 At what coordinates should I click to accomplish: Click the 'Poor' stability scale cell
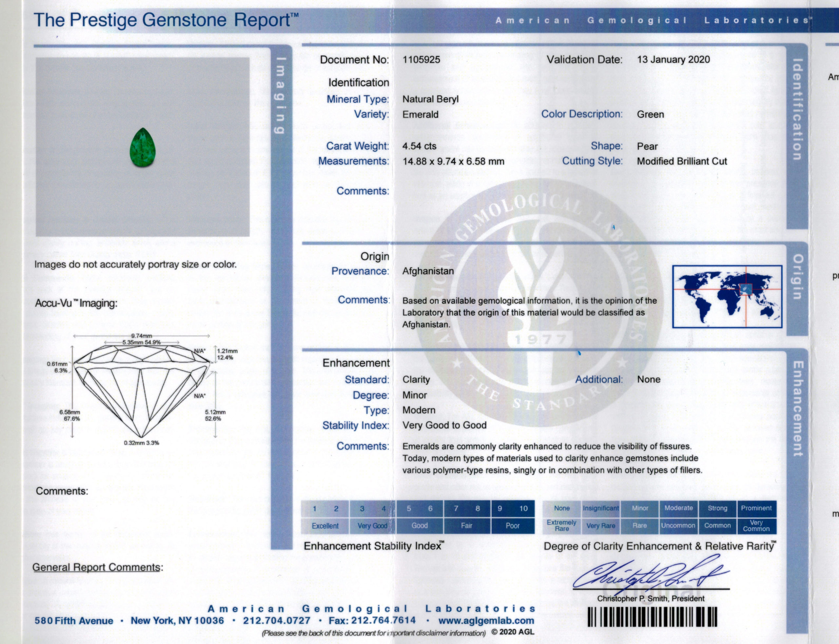tap(513, 526)
